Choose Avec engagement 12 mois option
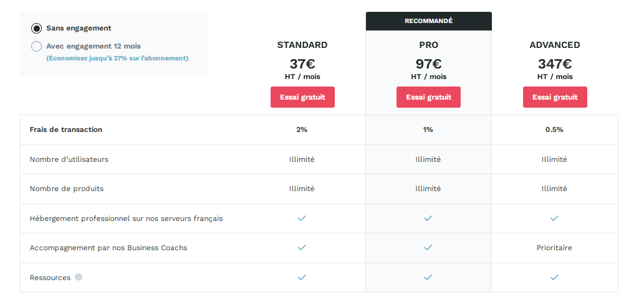 pos(37,46)
